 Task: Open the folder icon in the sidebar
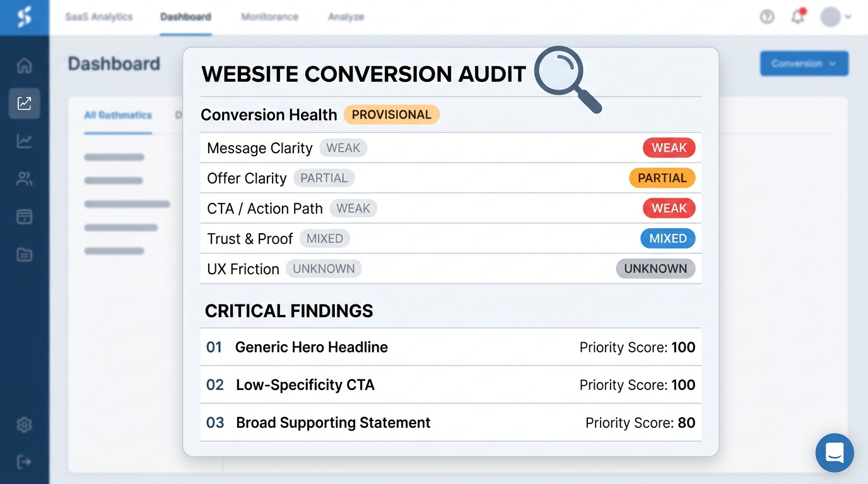pos(24,255)
